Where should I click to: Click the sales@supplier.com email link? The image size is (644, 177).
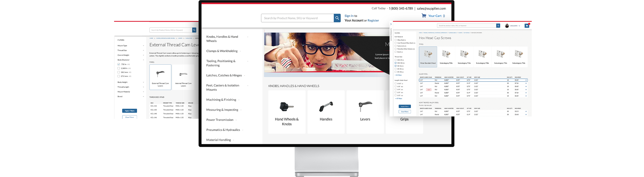[431, 9]
